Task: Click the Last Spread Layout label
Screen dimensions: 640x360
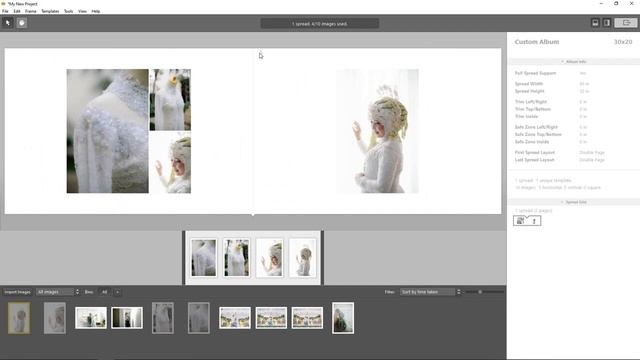Action: click(x=534, y=160)
